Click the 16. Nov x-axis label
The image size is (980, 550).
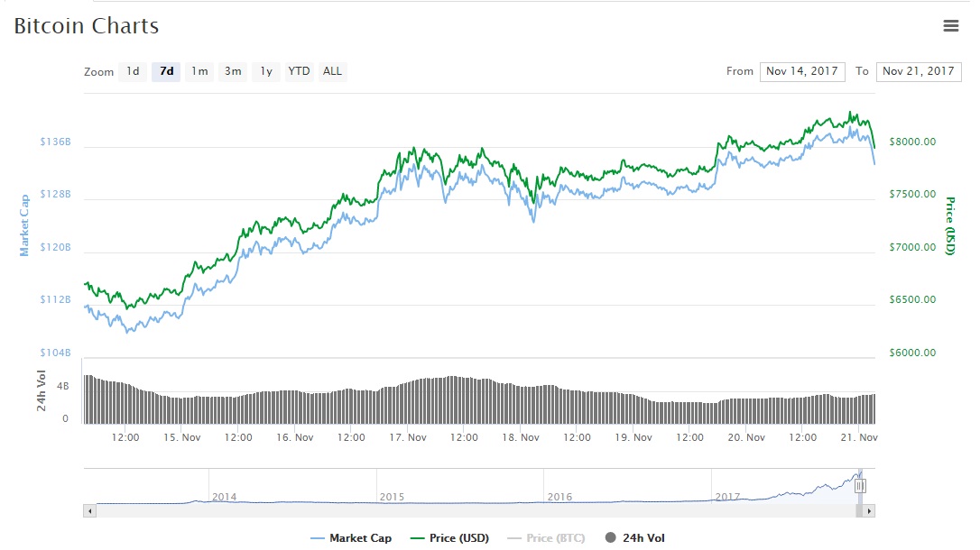tap(295, 437)
